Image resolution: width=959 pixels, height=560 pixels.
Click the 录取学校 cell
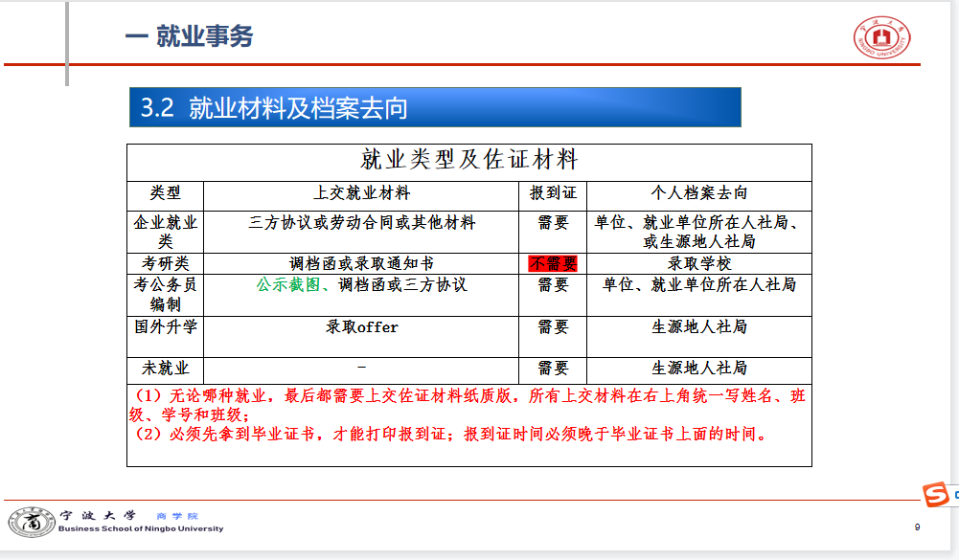click(x=698, y=264)
